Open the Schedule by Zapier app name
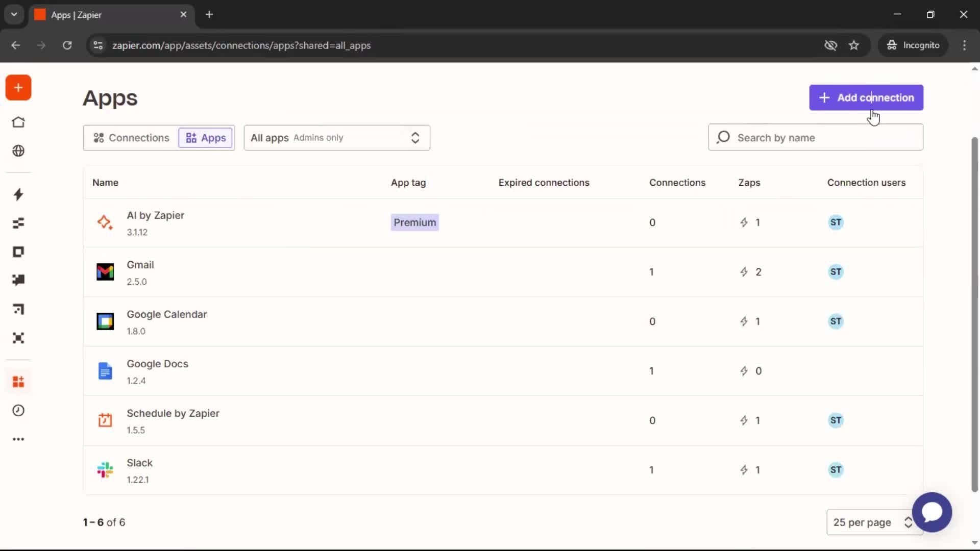 coord(173,413)
